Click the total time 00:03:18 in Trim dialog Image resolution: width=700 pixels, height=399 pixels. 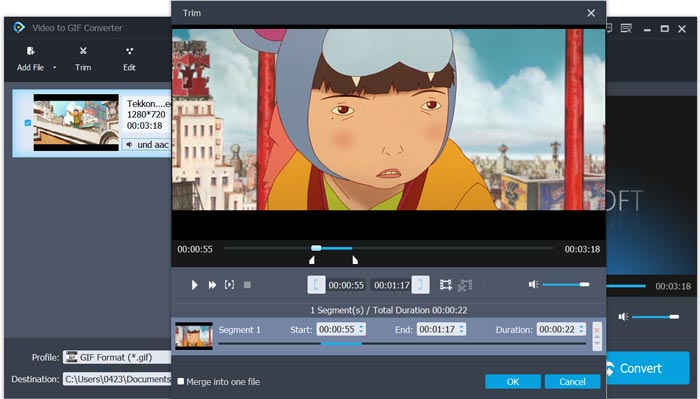click(582, 249)
